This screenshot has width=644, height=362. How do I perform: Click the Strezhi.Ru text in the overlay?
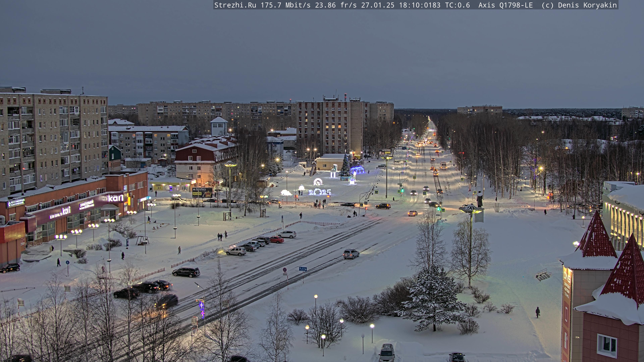pyautogui.click(x=235, y=5)
